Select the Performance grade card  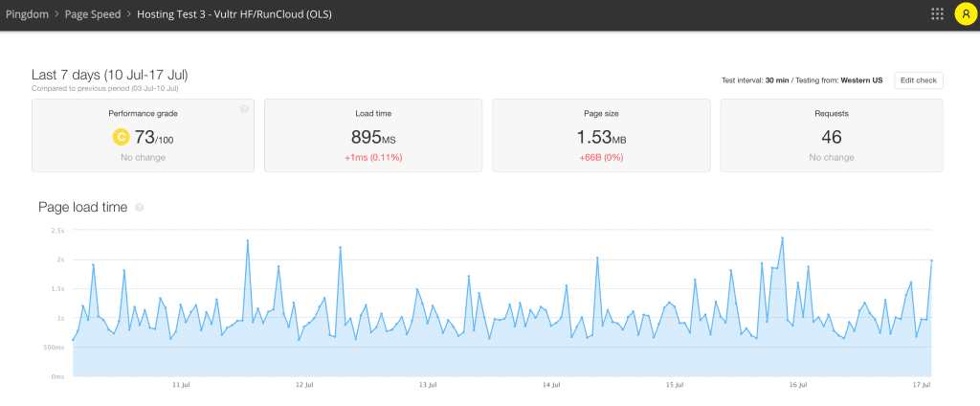tap(144, 135)
